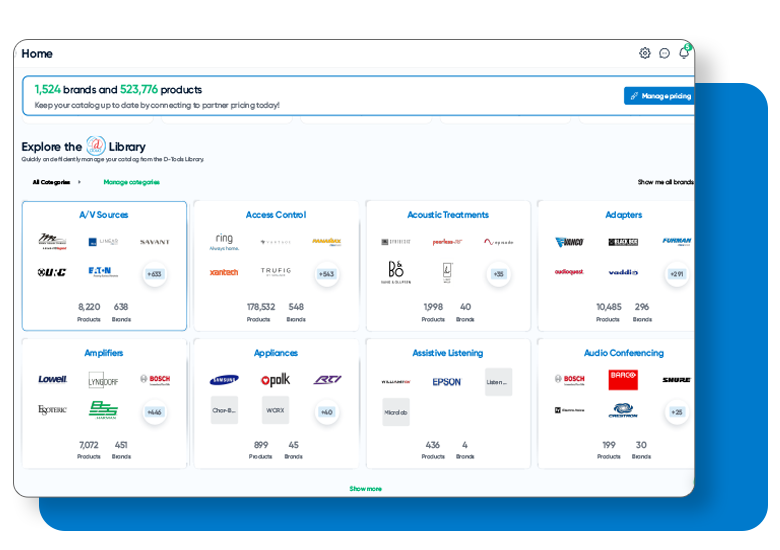Show +633 more A/V Sources brands

[154, 274]
